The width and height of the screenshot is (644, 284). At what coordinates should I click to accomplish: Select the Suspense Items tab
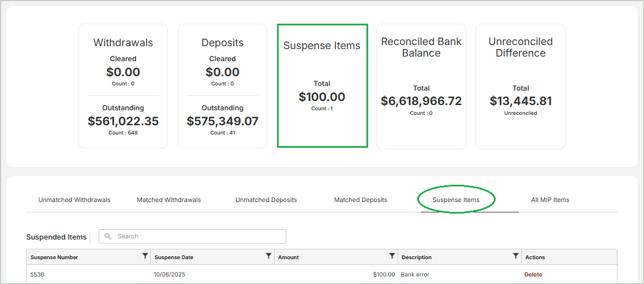pos(456,200)
